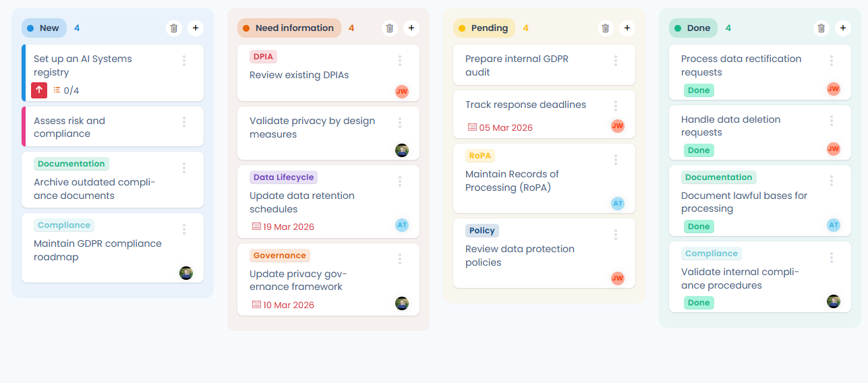Viewport: 868px width, 383px height.
Task: Click the 0/4 checklist icon on AI Systems card
Action: point(57,90)
